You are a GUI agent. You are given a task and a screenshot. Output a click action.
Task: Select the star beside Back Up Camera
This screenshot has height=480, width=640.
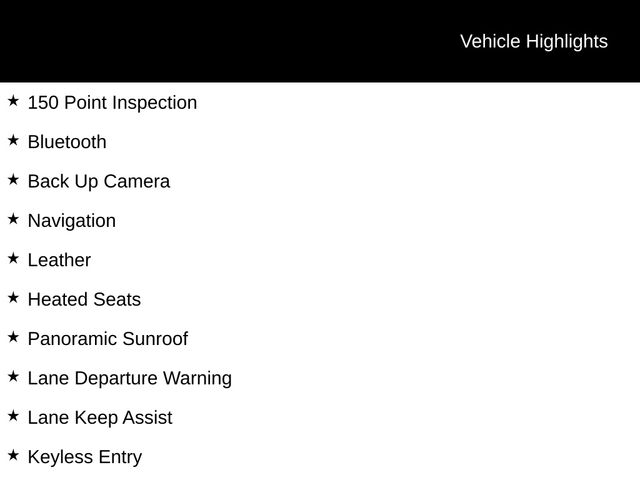(13, 180)
